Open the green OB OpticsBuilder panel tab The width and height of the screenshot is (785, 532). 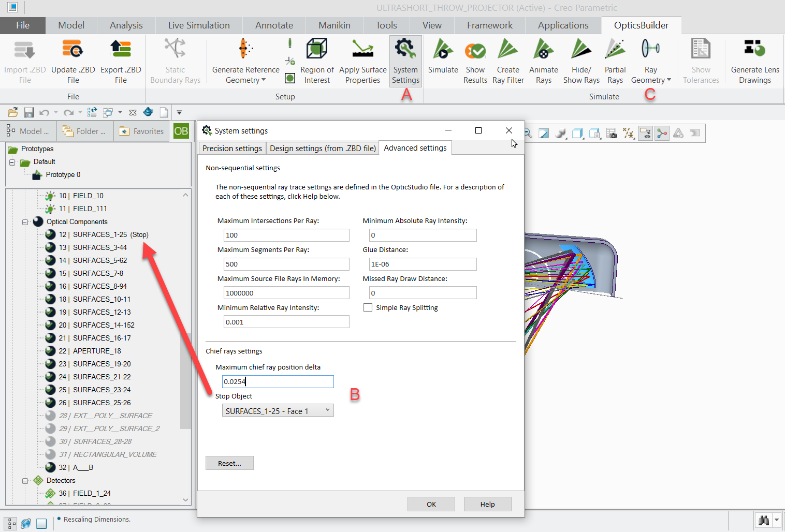point(181,131)
